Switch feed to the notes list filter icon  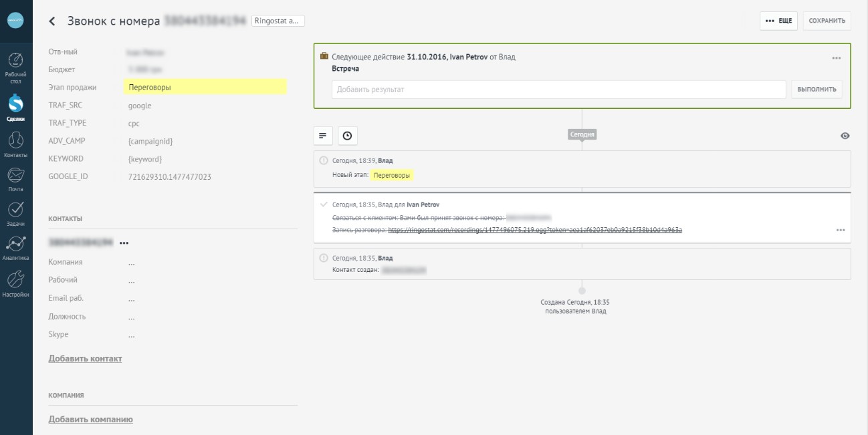pos(323,136)
